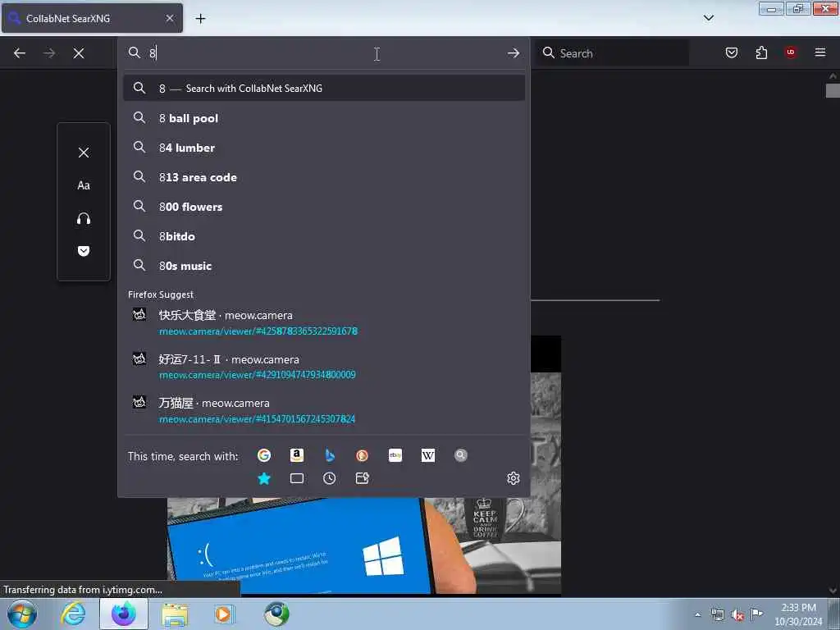Select the '8 ball pool' suggestion
Image resolution: width=840 pixels, height=630 pixels.
[323, 118]
